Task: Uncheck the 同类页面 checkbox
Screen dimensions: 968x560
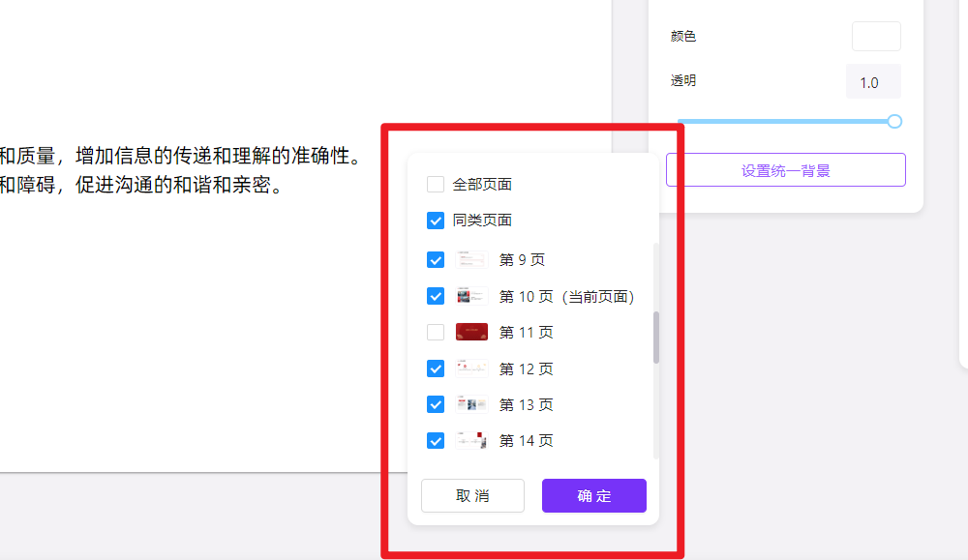Action: click(x=436, y=221)
